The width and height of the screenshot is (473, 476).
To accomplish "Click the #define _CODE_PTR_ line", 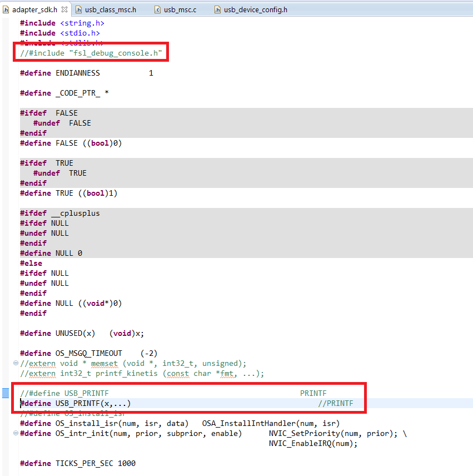I will tap(64, 93).
